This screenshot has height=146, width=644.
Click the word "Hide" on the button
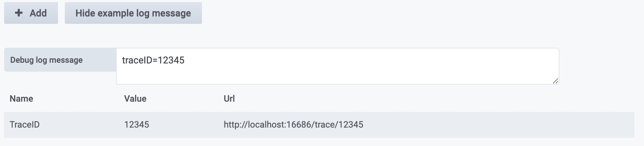85,13
